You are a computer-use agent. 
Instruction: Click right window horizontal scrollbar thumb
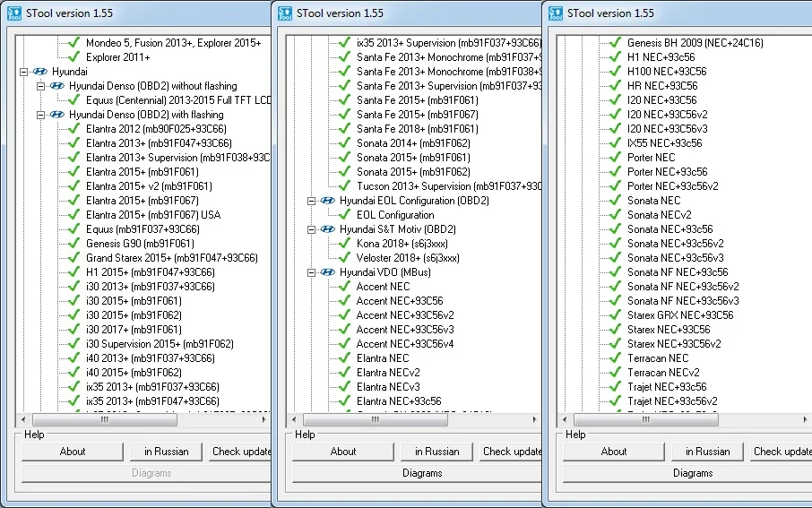pos(646,420)
